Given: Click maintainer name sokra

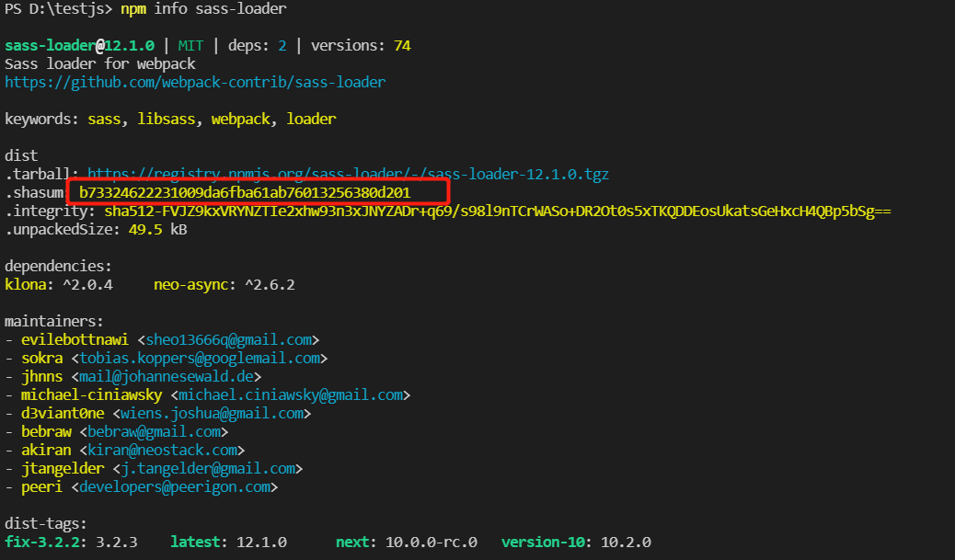Looking at the screenshot, I should coord(42,359).
